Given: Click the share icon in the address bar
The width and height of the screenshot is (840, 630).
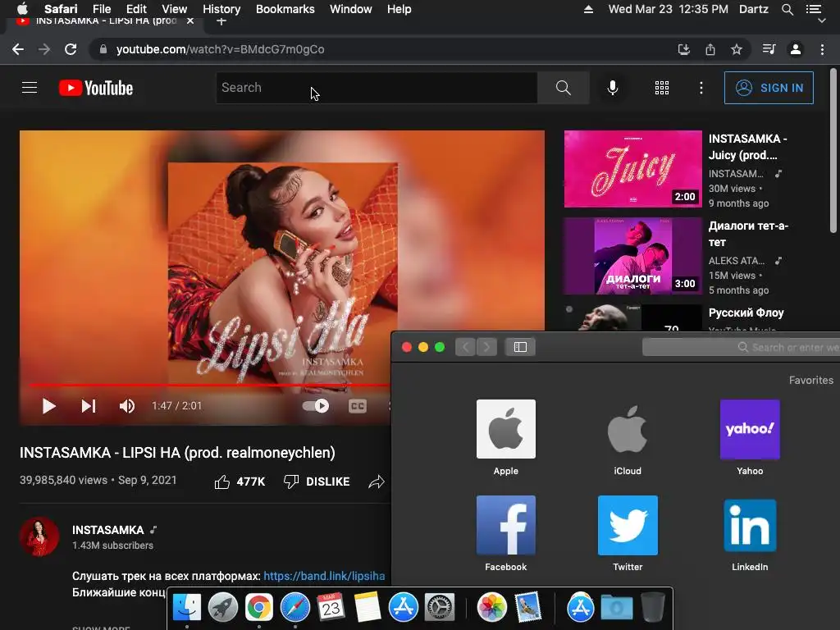Looking at the screenshot, I should click(x=710, y=49).
